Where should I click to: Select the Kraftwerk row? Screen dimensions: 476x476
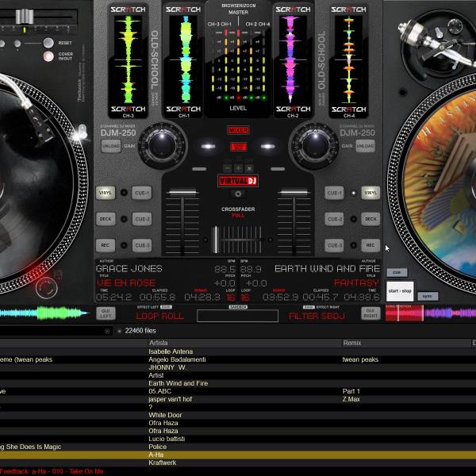point(238,463)
